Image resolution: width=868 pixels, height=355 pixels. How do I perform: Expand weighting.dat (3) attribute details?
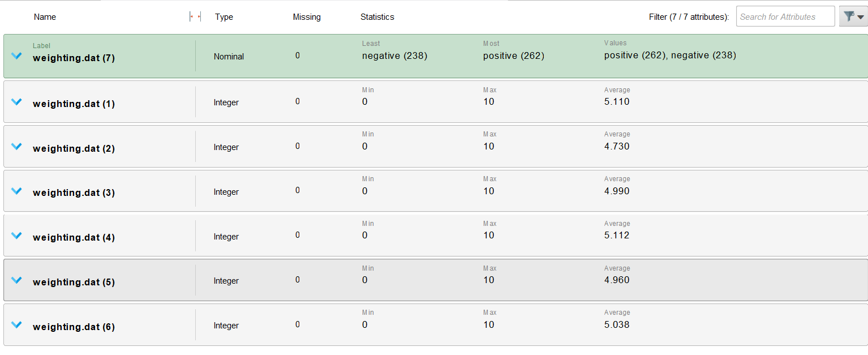pyautogui.click(x=16, y=191)
